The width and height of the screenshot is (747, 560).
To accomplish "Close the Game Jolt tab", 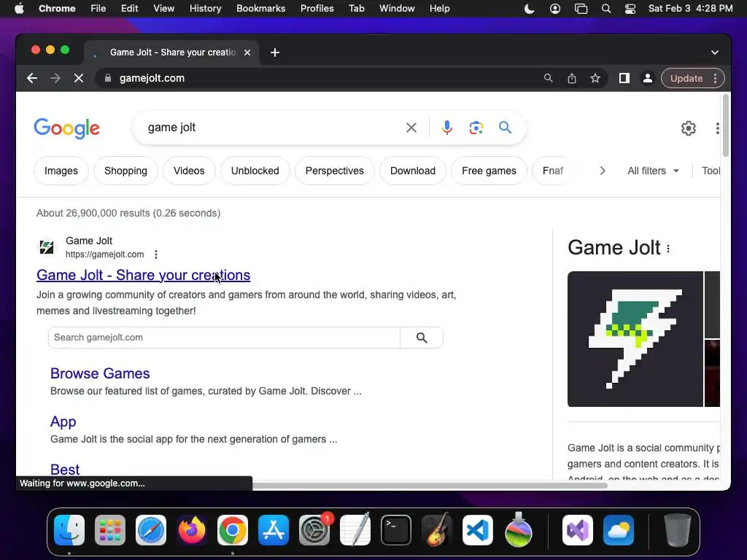I will tap(247, 52).
